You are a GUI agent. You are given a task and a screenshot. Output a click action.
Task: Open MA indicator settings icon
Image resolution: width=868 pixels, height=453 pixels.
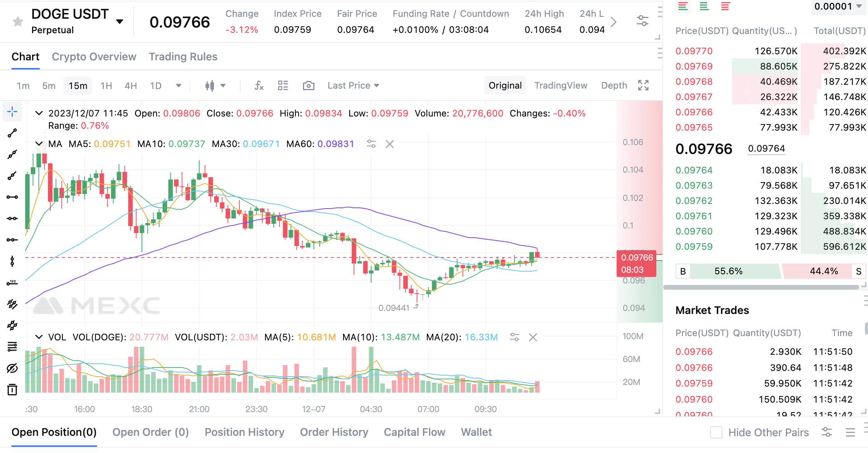click(371, 144)
